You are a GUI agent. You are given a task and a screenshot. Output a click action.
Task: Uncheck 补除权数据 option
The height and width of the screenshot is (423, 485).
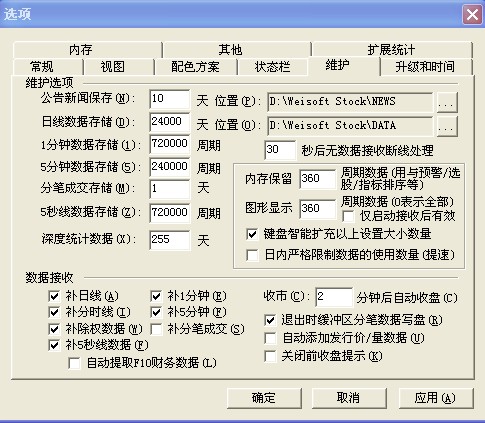coord(54,329)
